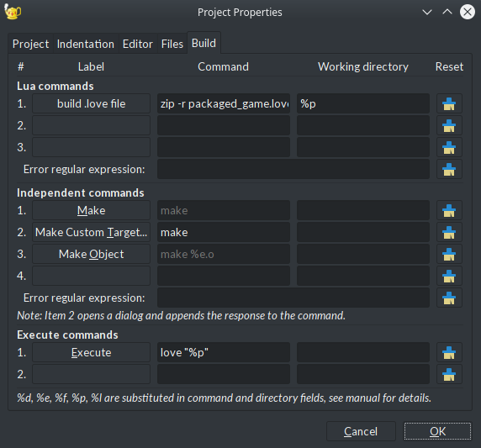Select the Files tab
The height and width of the screenshot is (448, 481).
172,44
